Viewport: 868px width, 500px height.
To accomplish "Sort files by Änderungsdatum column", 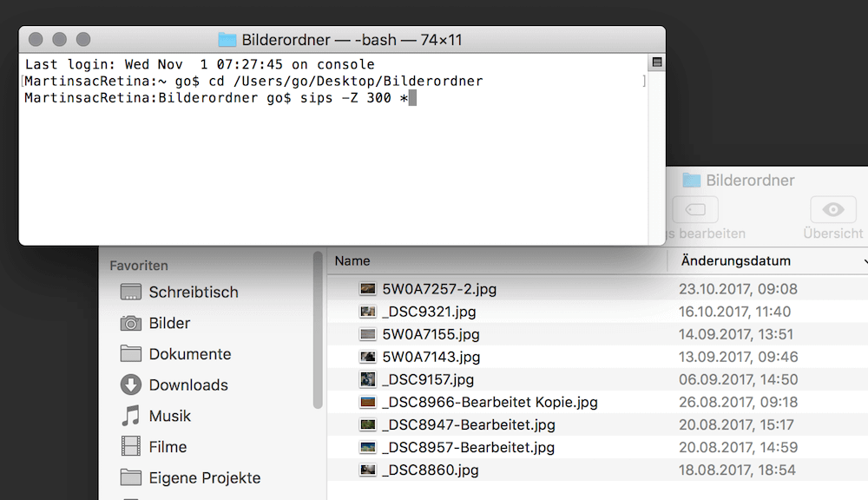I will point(736,260).
